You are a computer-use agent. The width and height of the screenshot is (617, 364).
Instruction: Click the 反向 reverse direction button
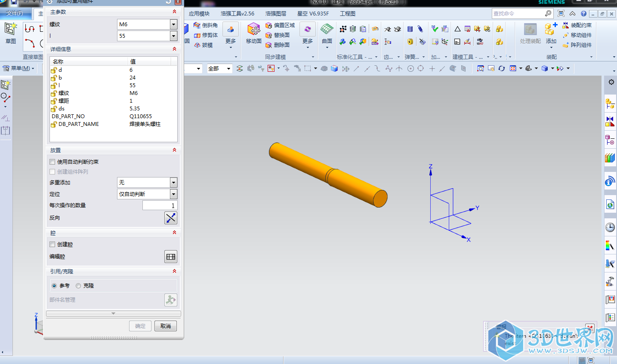click(171, 218)
